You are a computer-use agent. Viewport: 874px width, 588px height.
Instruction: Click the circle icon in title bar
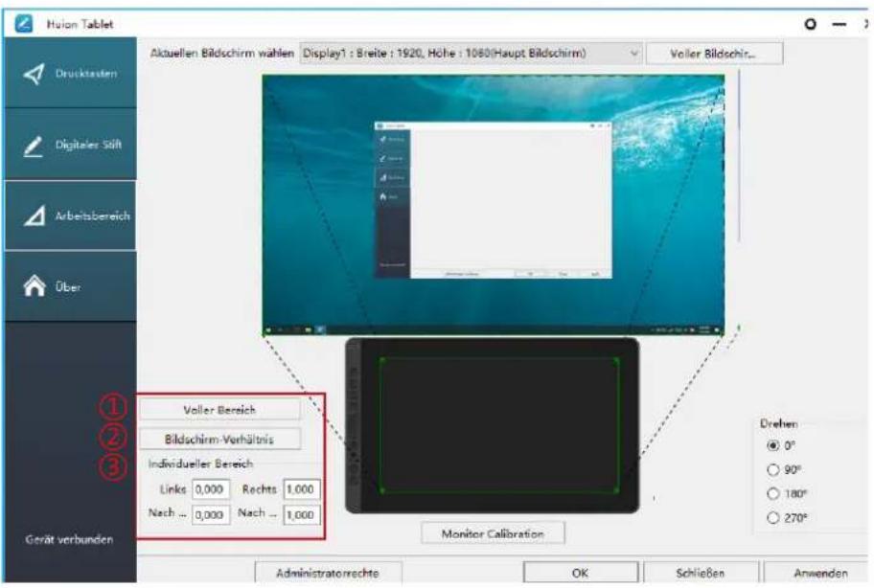(x=810, y=24)
